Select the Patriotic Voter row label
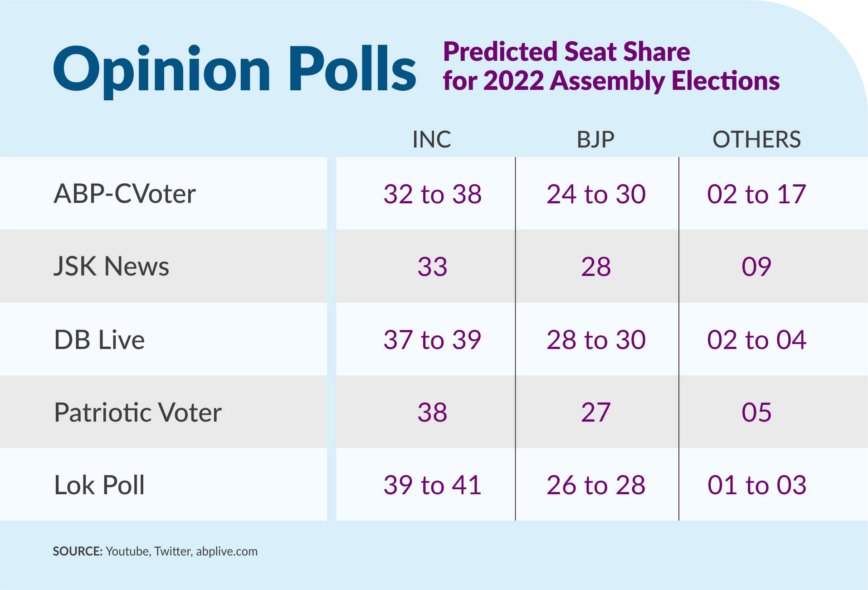Image resolution: width=868 pixels, height=590 pixels. coord(138,412)
